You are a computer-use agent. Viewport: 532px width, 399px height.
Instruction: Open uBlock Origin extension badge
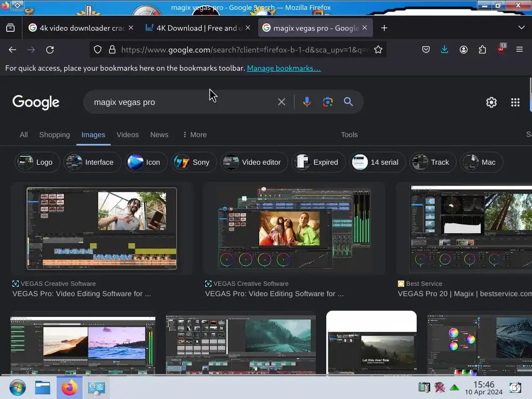[501, 49]
